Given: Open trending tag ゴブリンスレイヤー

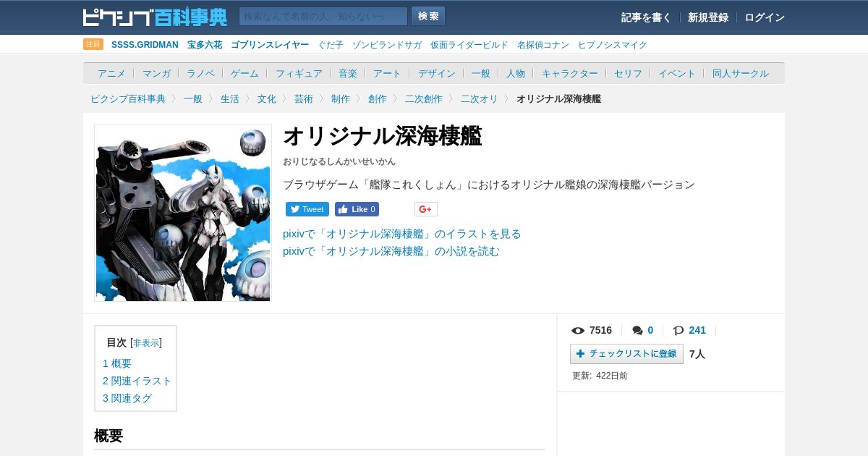Looking at the screenshot, I should click(x=270, y=45).
